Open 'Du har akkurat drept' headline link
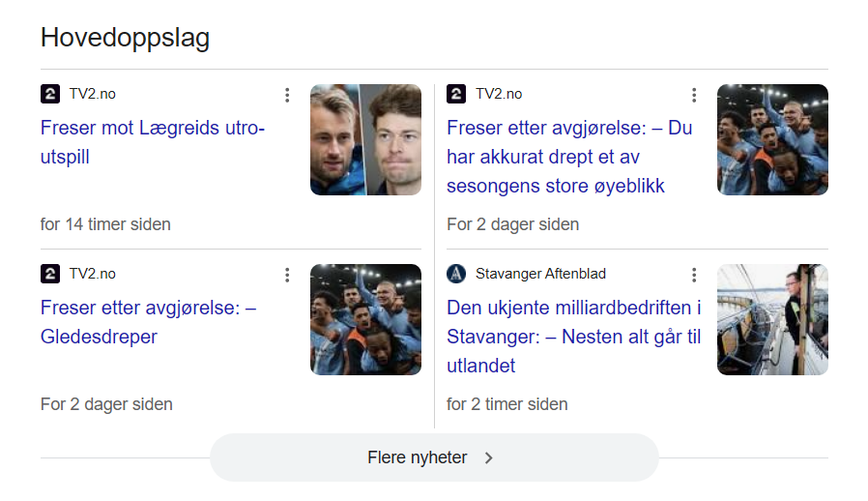The height and width of the screenshot is (501, 868). tap(569, 157)
